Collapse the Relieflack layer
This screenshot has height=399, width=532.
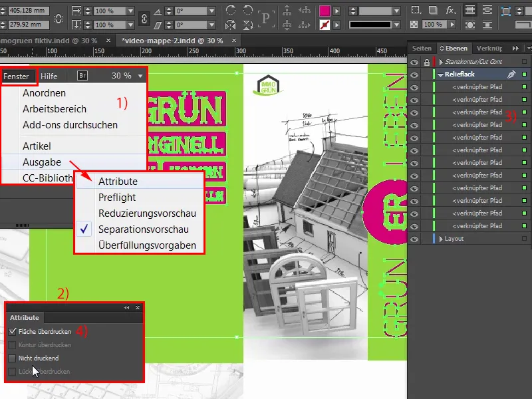click(x=440, y=74)
